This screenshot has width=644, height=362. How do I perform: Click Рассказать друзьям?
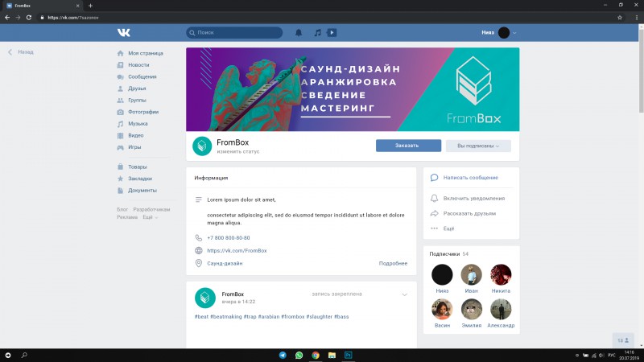click(x=469, y=213)
